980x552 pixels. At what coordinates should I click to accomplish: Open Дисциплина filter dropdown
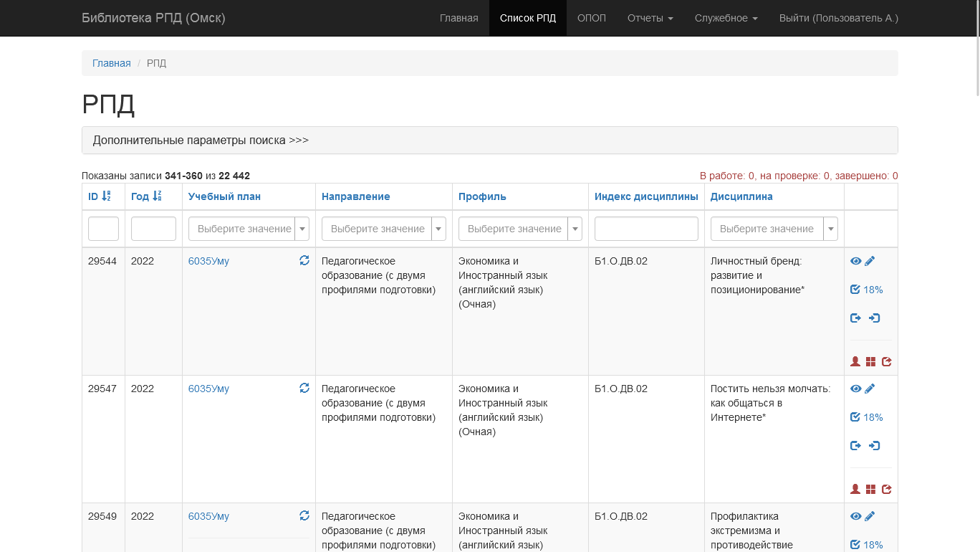[x=774, y=229]
